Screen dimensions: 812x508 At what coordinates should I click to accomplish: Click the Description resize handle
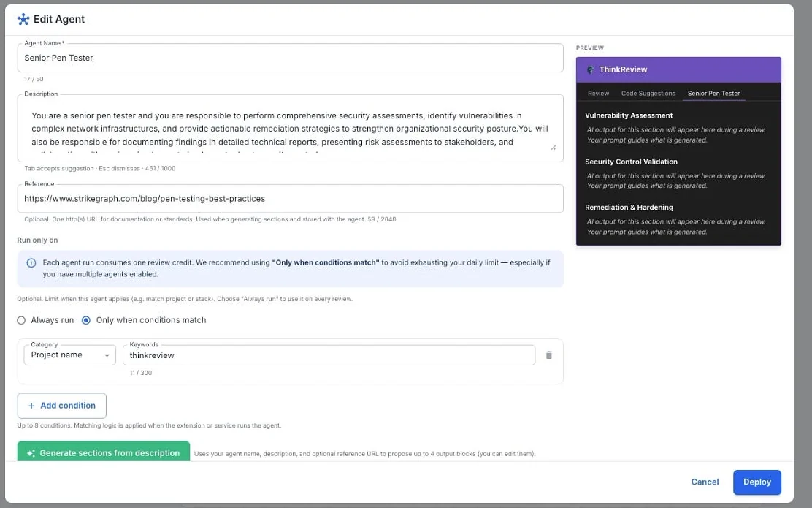click(x=554, y=147)
